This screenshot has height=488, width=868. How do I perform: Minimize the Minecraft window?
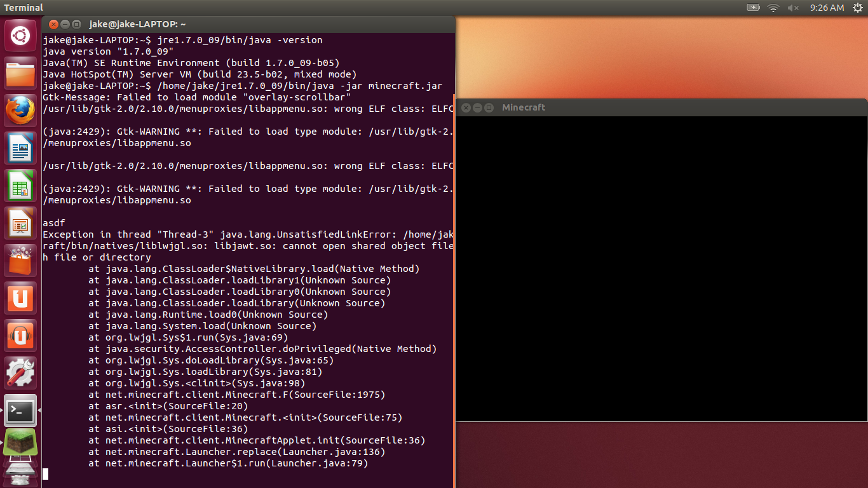point(477,108)
